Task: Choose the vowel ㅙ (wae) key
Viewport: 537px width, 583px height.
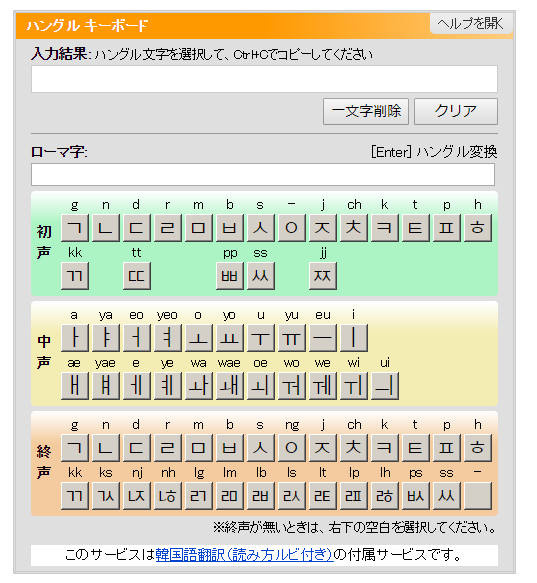Action: pyautogui.click(x=230, y=386)
